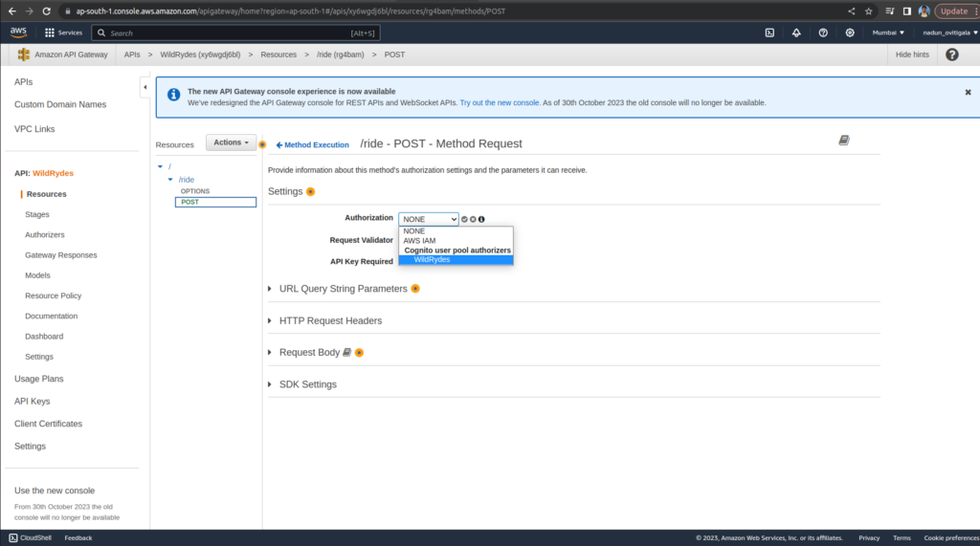Click the Resources breadcrumb link

point(278,55)
